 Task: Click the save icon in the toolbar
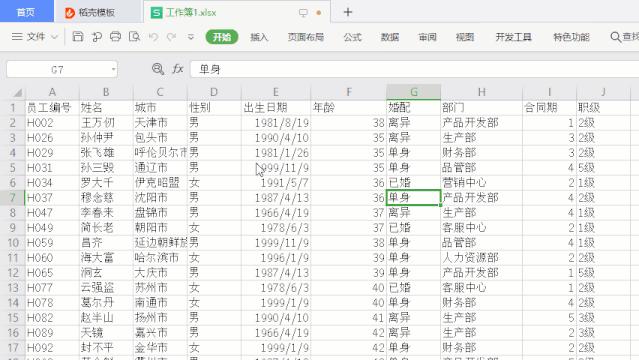click(x=77, y=37)
